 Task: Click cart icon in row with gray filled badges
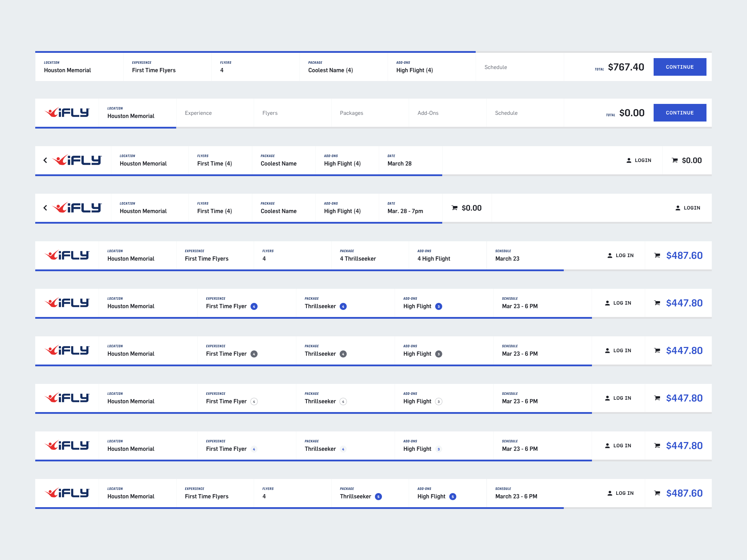(657, 350)
